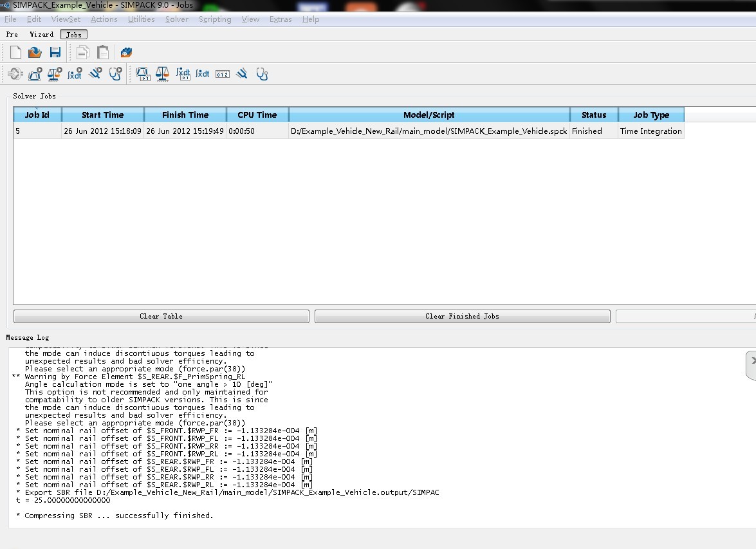The height and width of the screenshot is (549, 756).
Task: Select the job row with Id 5
Action: pos(349,131)
